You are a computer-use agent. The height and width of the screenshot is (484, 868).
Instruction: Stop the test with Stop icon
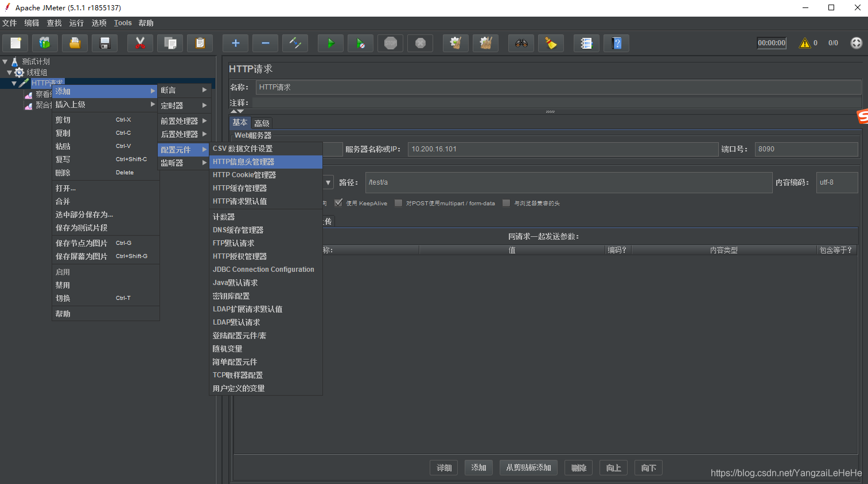coord(390,43)
